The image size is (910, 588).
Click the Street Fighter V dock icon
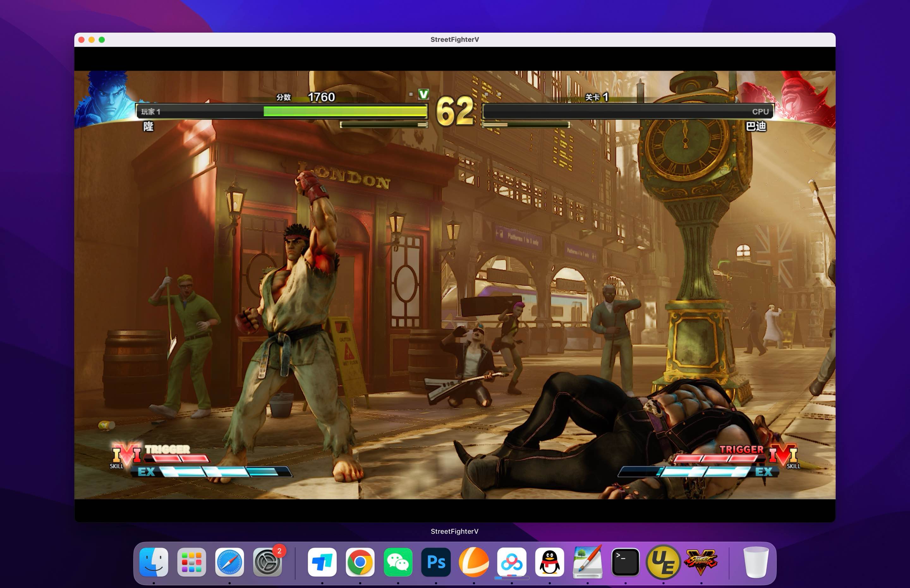(x=701, y=562)
